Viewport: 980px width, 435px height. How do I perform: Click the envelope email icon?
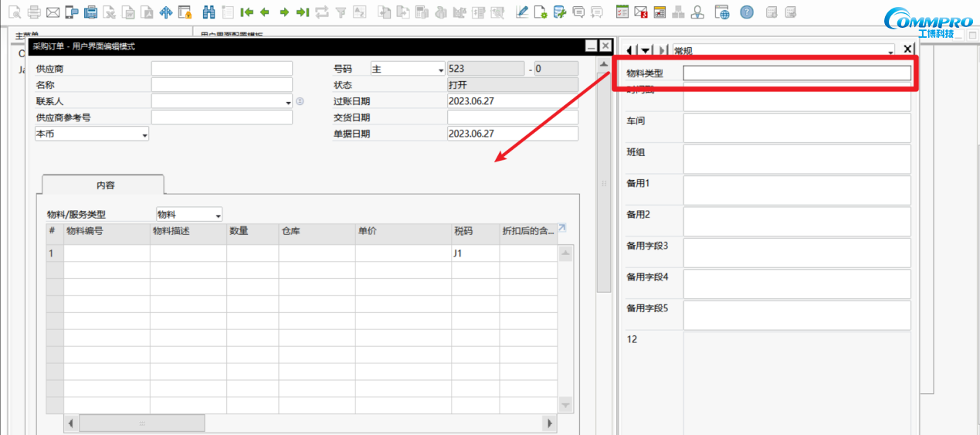pos(53,12)
